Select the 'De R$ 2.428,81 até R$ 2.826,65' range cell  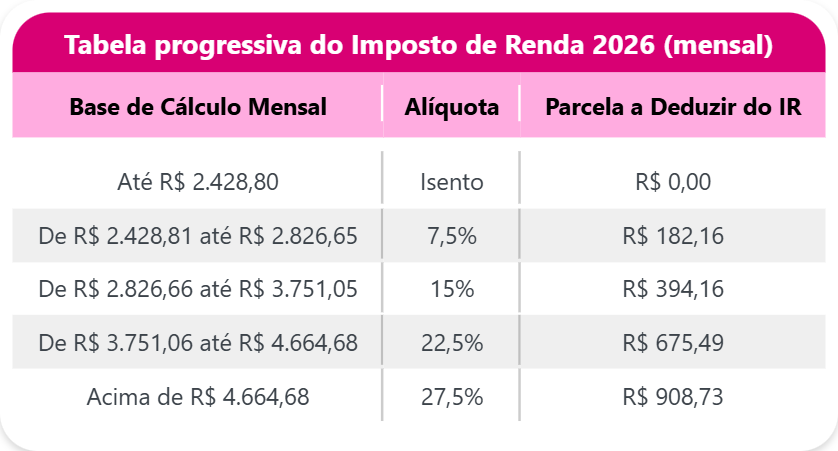198,236
